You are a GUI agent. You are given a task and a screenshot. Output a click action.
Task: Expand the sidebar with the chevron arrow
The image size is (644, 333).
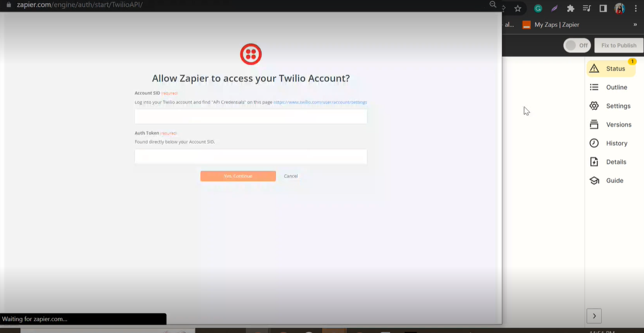(594, 315)
